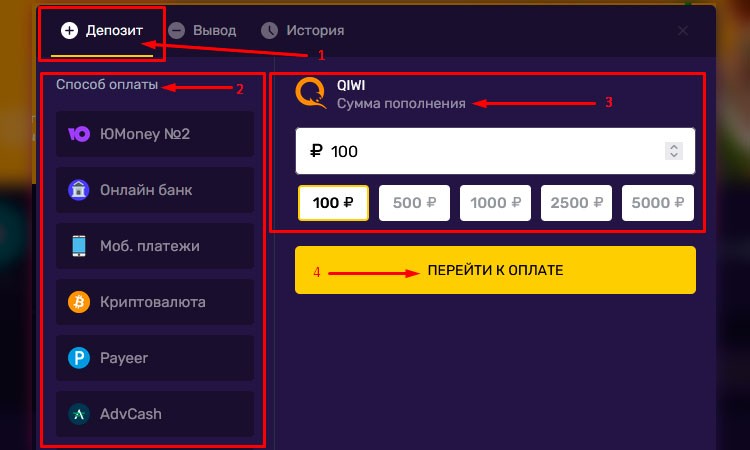Choose Криптовалюта payment method
Image resolution: width=750 pixels, height=450 pixels.
(155, 302)
